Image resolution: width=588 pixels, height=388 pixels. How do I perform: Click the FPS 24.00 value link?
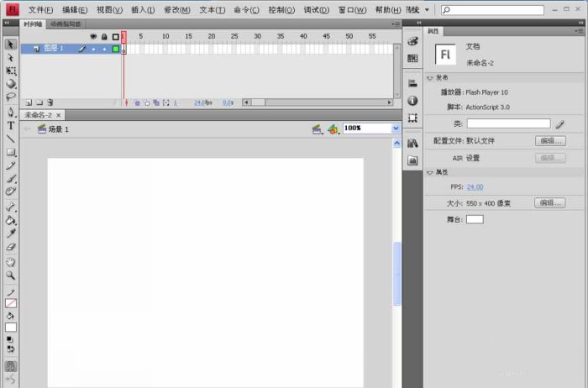[475, 187]
